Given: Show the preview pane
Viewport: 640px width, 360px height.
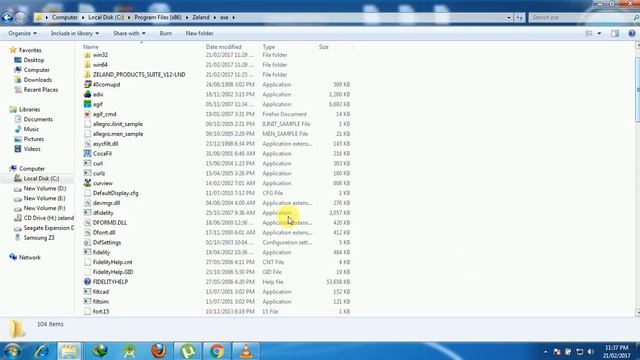Looking at the screenshot, I should coord(615,33).
